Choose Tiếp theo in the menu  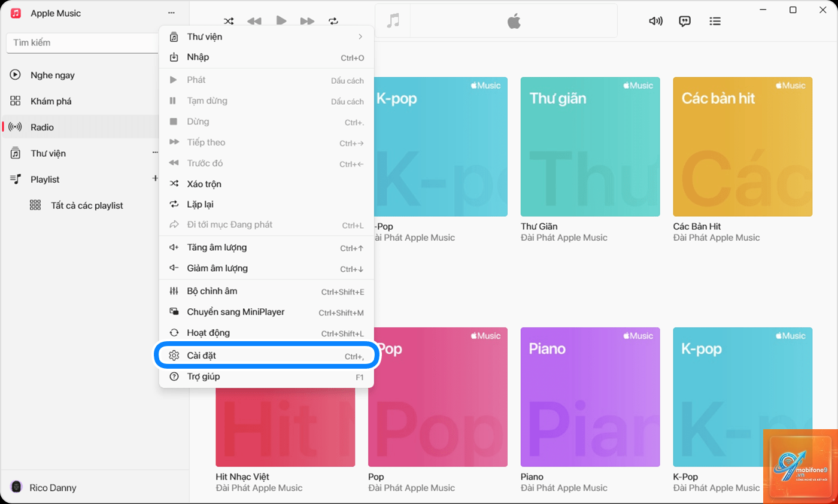coord(266,142)
